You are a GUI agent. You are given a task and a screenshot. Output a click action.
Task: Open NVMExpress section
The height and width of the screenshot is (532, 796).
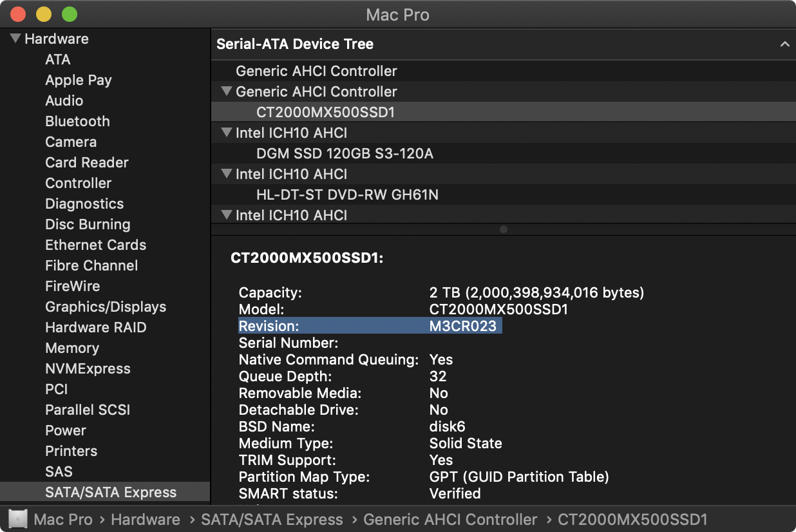[88, 368]
